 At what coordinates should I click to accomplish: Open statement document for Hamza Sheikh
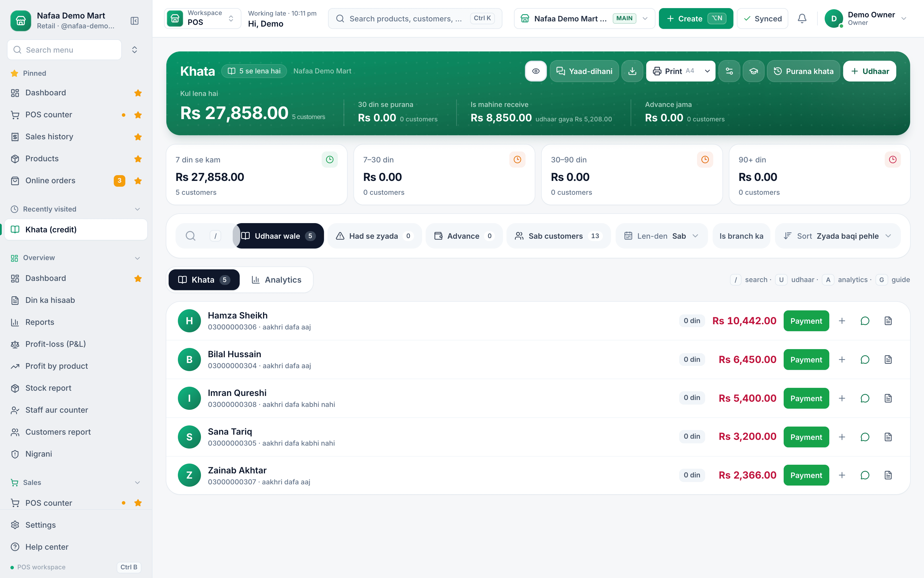click(888, 321)
